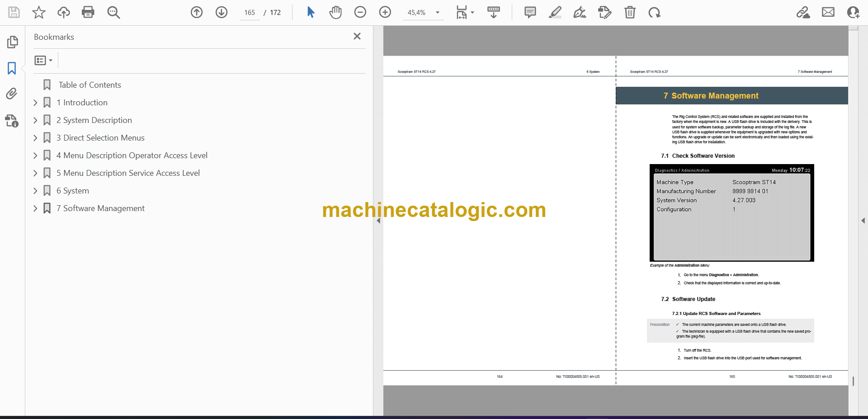This screenshot has width=868, height=419.
Task: Close the Bookmarks panel
Action: click(357, 36)
